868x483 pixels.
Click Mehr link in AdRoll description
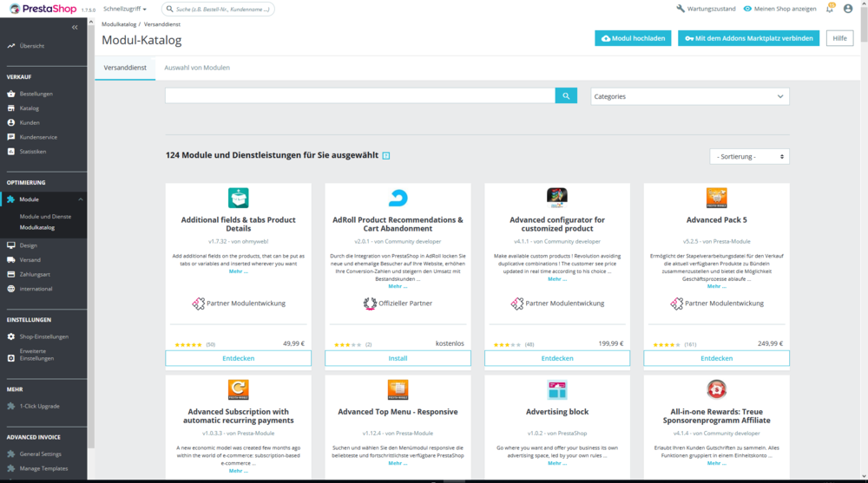click(x=398, y=286)
